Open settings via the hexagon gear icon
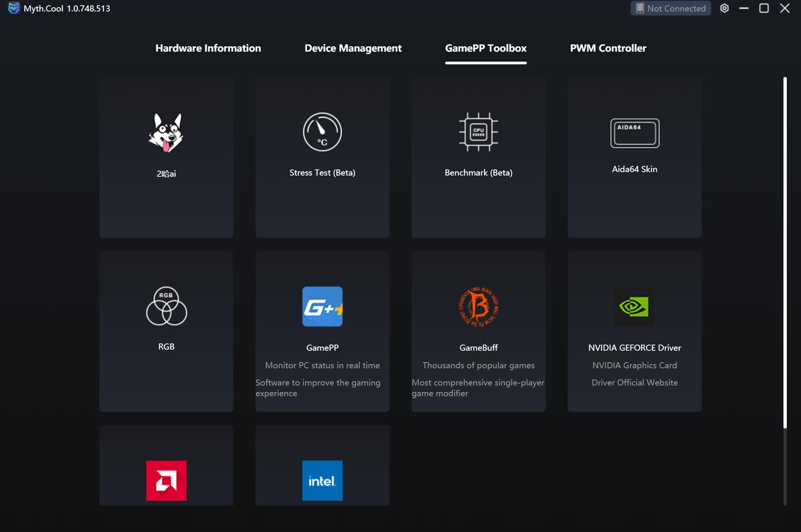The image size is (801, 532). click(x=724, y=9)
